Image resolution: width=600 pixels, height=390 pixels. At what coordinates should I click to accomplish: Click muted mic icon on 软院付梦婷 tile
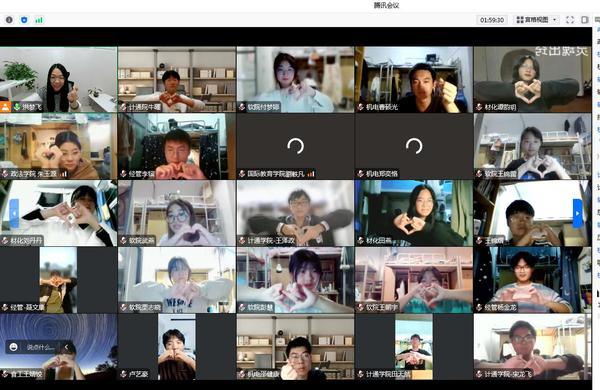pos(242,107)
